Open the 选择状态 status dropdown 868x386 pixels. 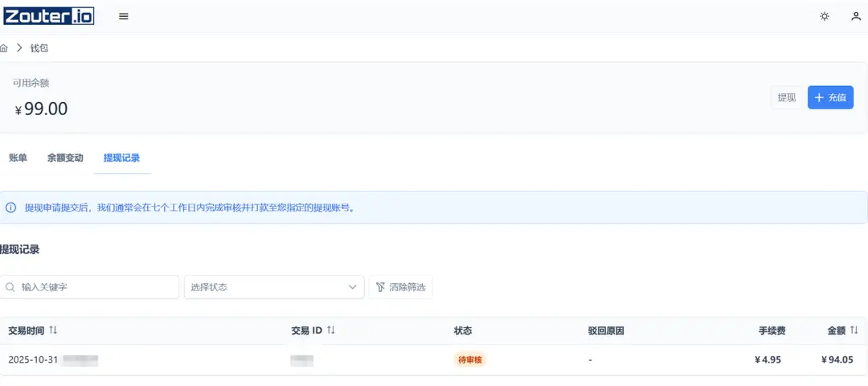coord(274,287)
